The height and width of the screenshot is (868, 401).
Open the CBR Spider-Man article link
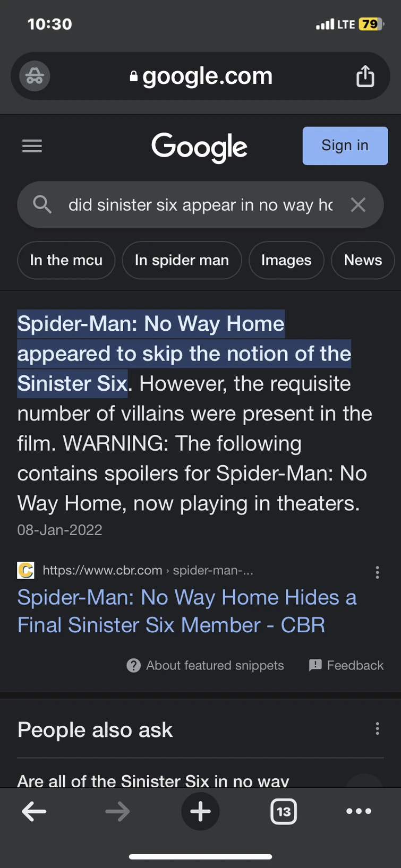pyautogui.click(x=186, y=611)
